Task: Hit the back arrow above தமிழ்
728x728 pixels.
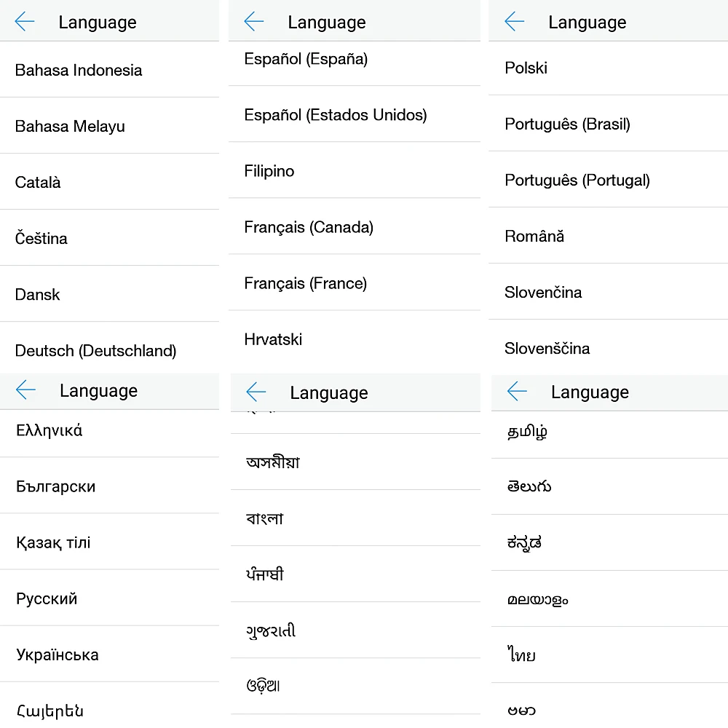Action: point(517,392)
